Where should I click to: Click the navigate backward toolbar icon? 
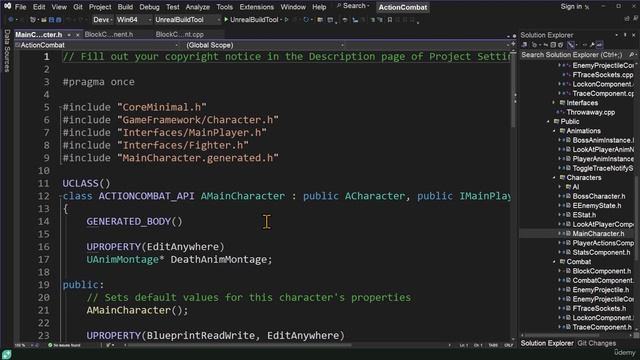(11, 20)
